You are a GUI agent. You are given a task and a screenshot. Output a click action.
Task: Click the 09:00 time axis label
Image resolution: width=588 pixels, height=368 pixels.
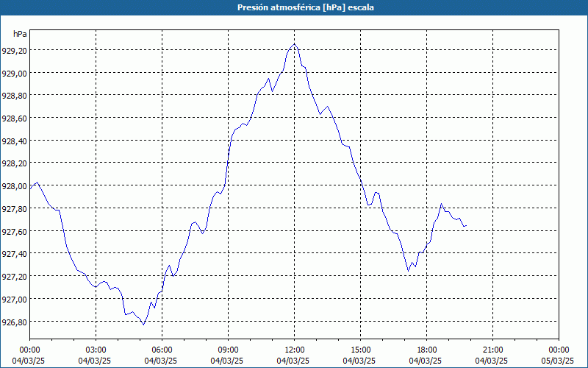point(229,350)
